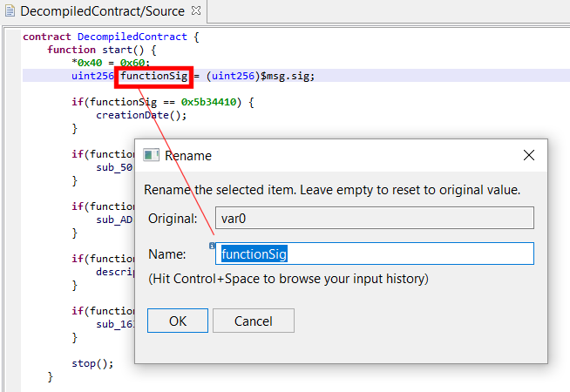
Task: Close the DecompiledContract/Source editor tab
Action: [195, 10]
